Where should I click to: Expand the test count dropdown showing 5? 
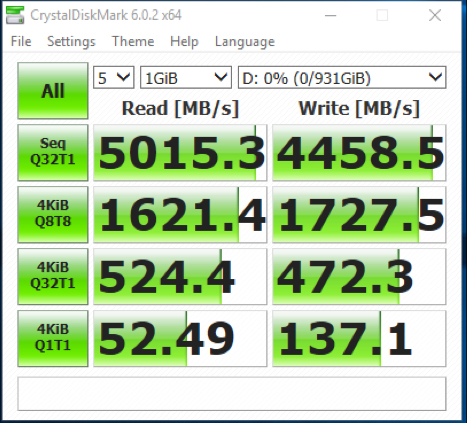pos(114,78)
